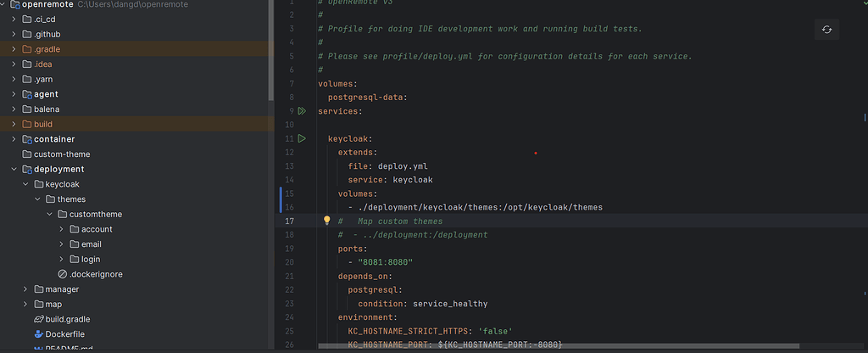Screen dimensions: 868x353
Task: Click the openremote project folder icon
Action: (x=15, y=4)
